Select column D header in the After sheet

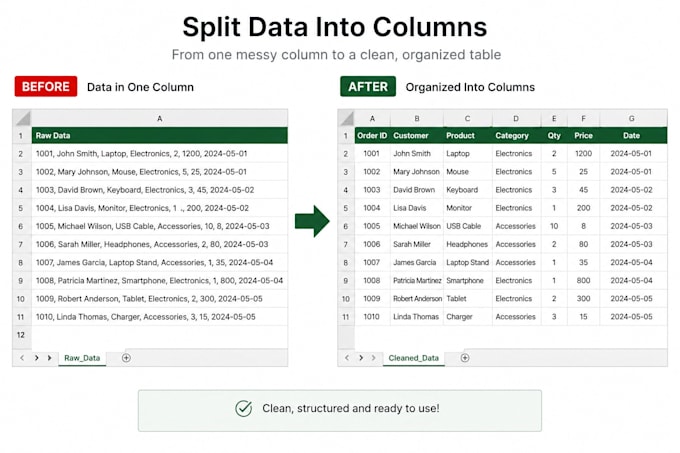click(516, 118)
